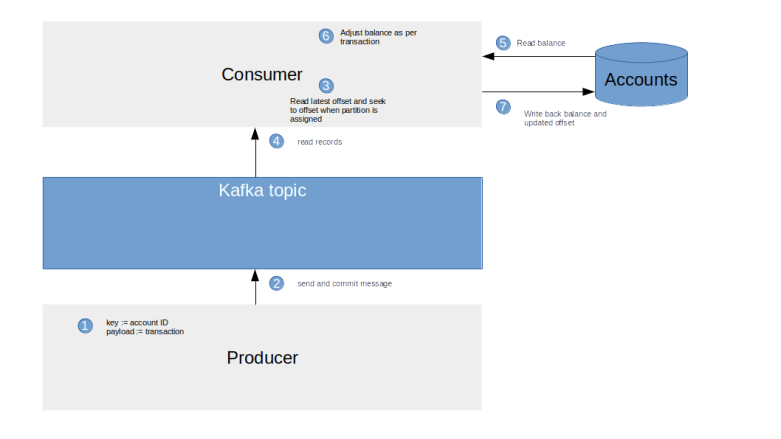The image size is (781, 439).
Task: Click the step 6 numbered circle
Action: point(326,36)
